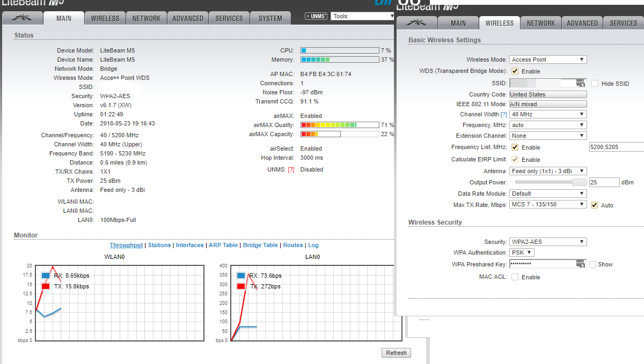Click the keyboard icon in the SSID field
This screenshot has width=644, height=364.
point(580,83)
